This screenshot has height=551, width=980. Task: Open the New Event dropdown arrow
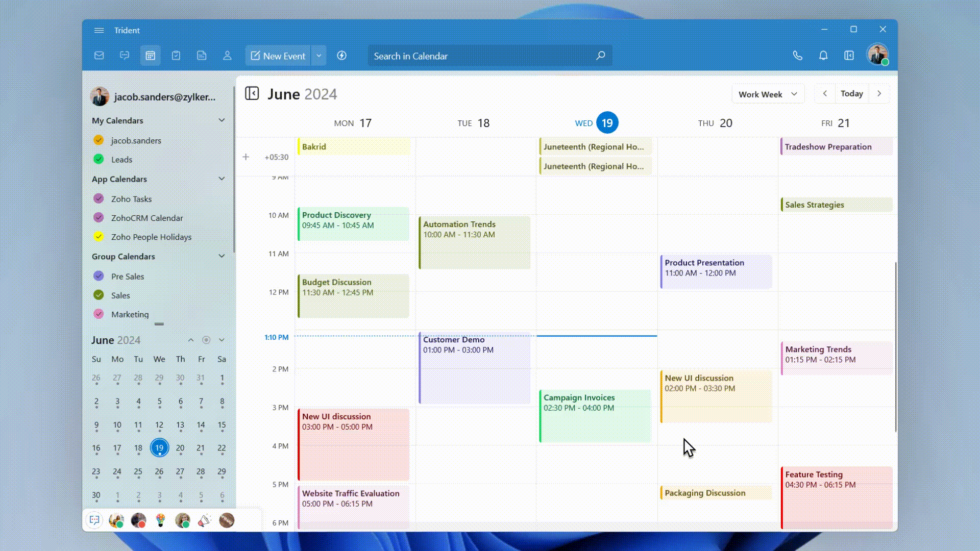point(318,56)
